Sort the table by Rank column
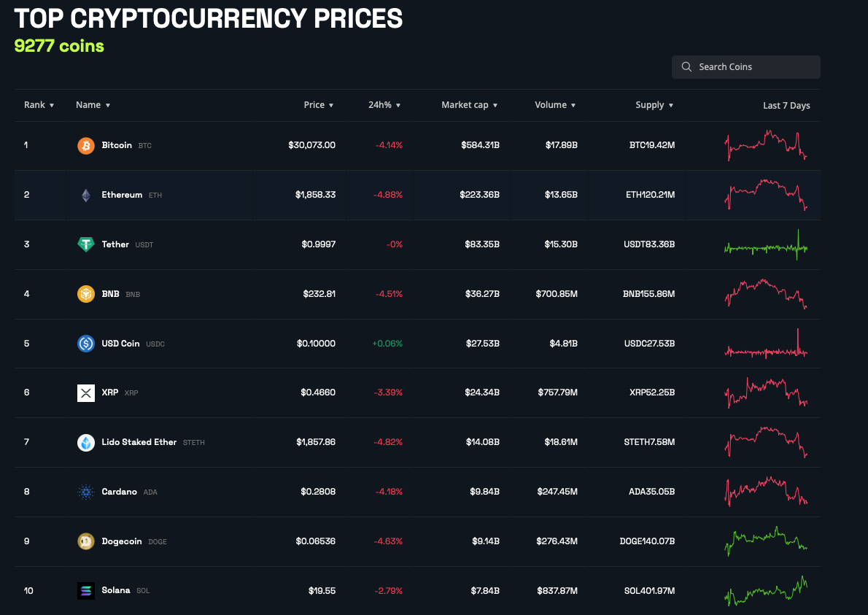The width and height of the screenshot is (868, 615). [x=39, y=104]
